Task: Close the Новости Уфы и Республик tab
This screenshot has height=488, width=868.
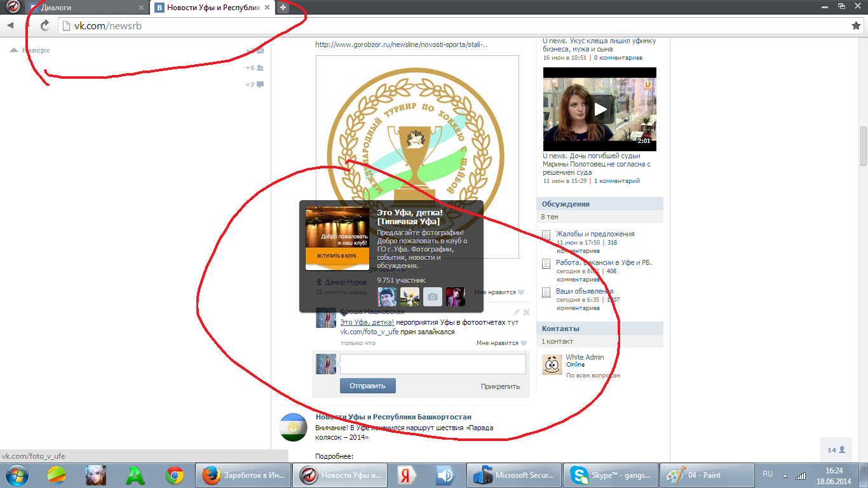Action: 268,8
